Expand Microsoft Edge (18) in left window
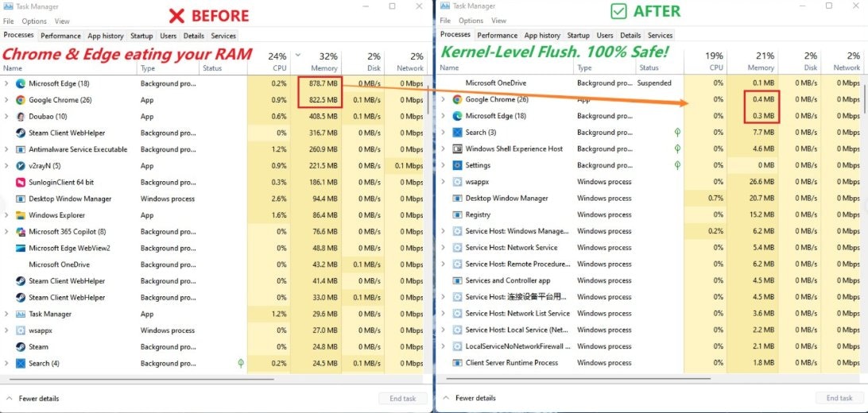The width and height of the screenshot is (868, 413). coord(6,83)
